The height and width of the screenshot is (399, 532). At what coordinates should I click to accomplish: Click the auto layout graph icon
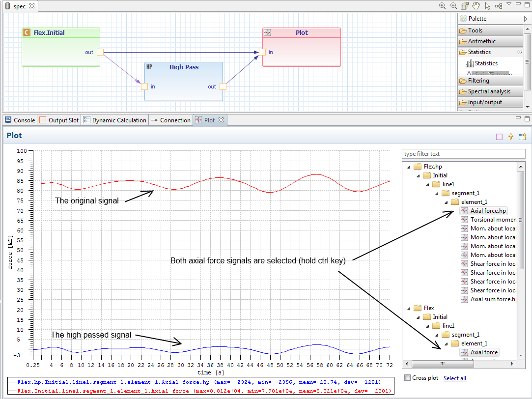pos(499,6)
